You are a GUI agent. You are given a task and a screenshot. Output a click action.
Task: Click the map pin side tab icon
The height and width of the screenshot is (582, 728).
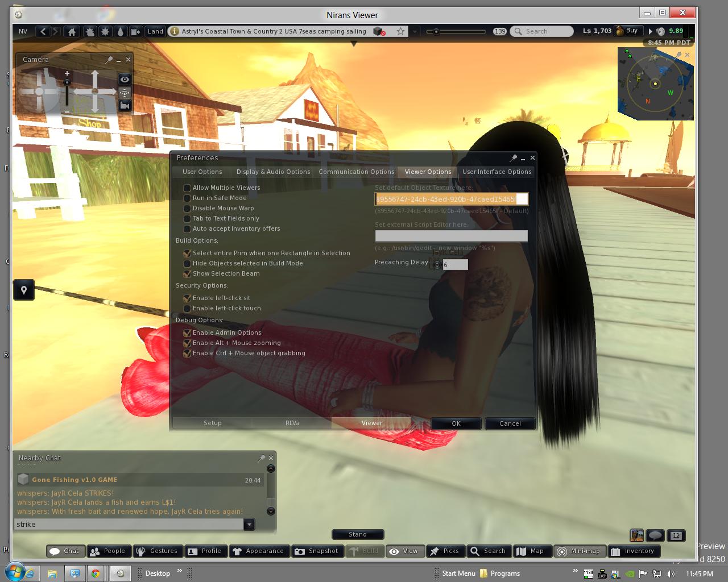click(x=24, y=290)
